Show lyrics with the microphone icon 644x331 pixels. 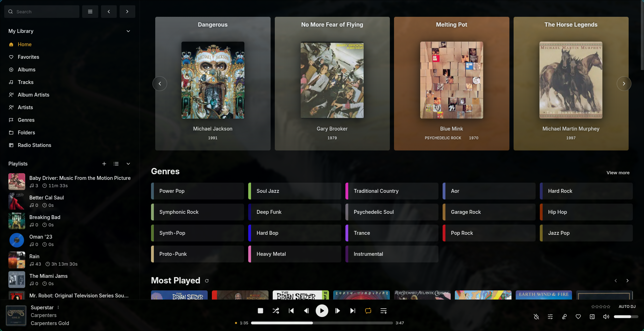coord(564,317)
